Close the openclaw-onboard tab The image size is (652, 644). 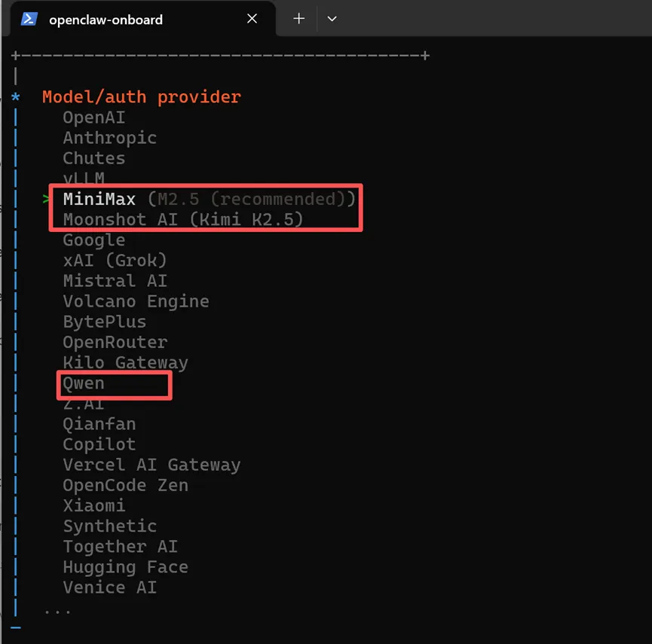tap(252, 19)
